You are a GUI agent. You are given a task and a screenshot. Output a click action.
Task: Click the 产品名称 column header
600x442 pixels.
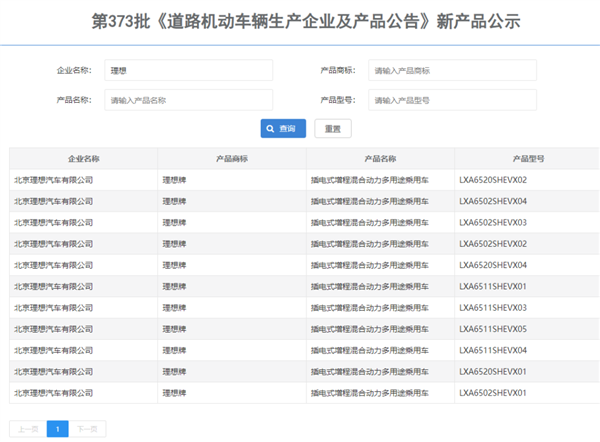tap(380, 159)
